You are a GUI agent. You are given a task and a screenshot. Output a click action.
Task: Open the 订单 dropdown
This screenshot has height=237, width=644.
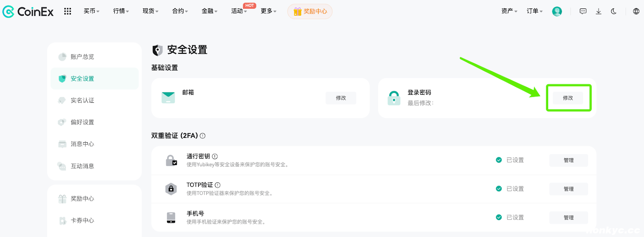pyautogui.click(x=535, y=11)
